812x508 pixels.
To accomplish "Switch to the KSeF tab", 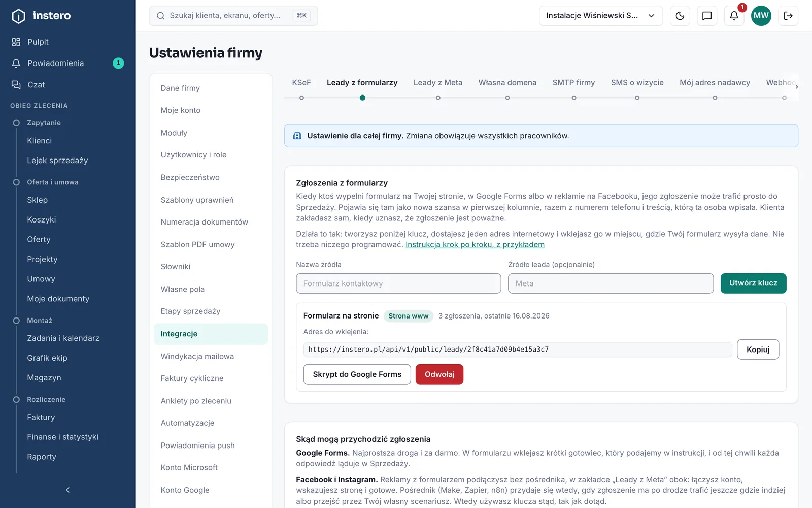I will click(301, 83).
